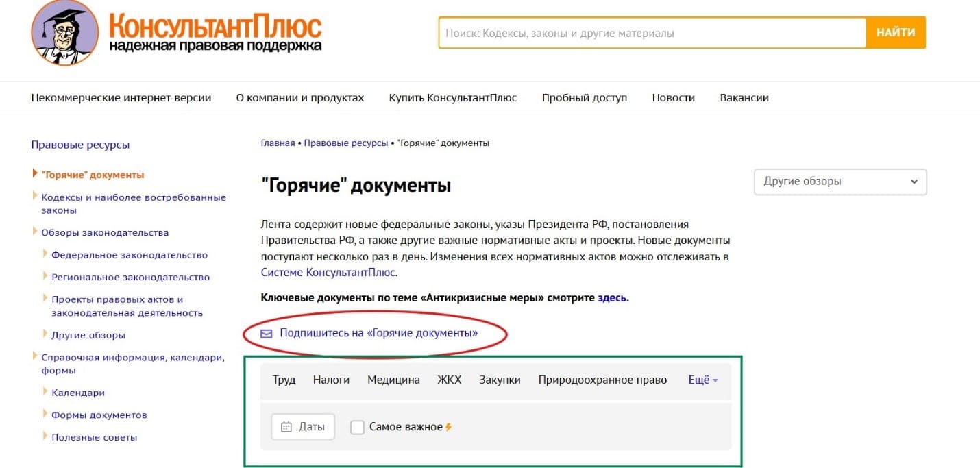Open Календари in the sidebar
Screen dimensions: 980x468
coord(78,393)
